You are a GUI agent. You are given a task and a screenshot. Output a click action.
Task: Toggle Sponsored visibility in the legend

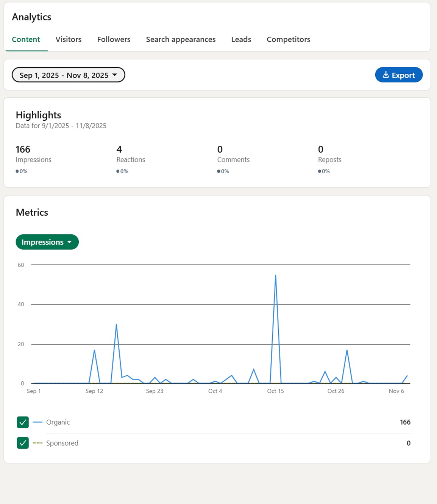23,443
